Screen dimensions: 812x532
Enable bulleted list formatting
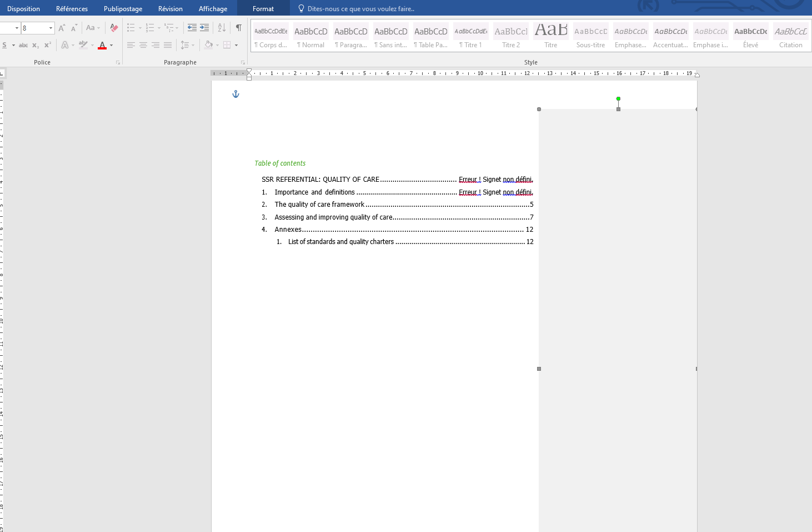[x=131, y=27]
